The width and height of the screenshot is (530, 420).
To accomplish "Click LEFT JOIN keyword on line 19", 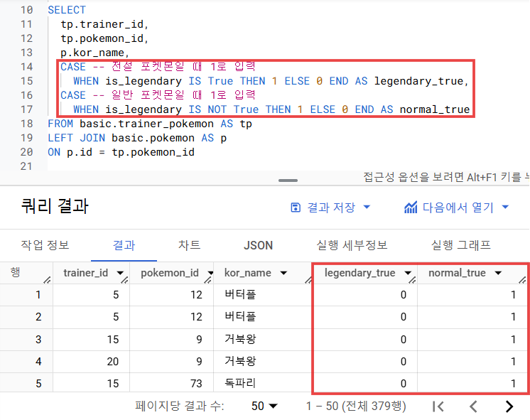I will click(77, 138).
